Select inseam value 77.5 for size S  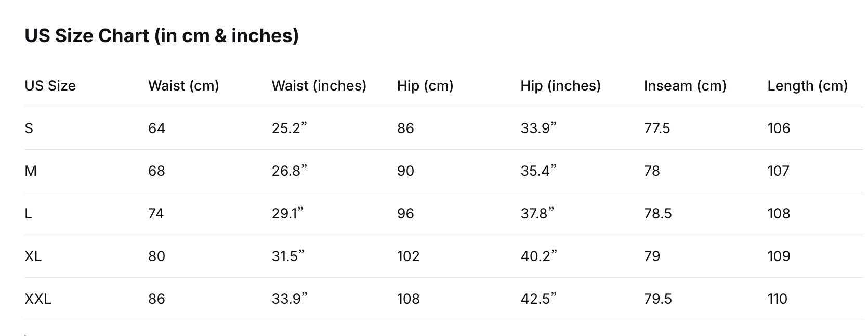[657, 128]
